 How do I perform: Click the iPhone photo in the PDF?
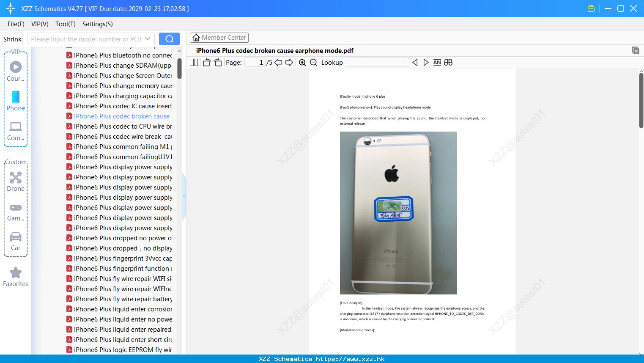click(x=398, y=213)
